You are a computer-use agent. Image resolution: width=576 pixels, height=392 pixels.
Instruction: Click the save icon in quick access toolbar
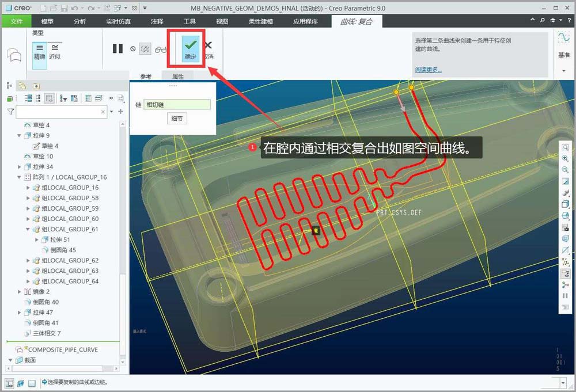pyautogui.click(x=65, y=7)
